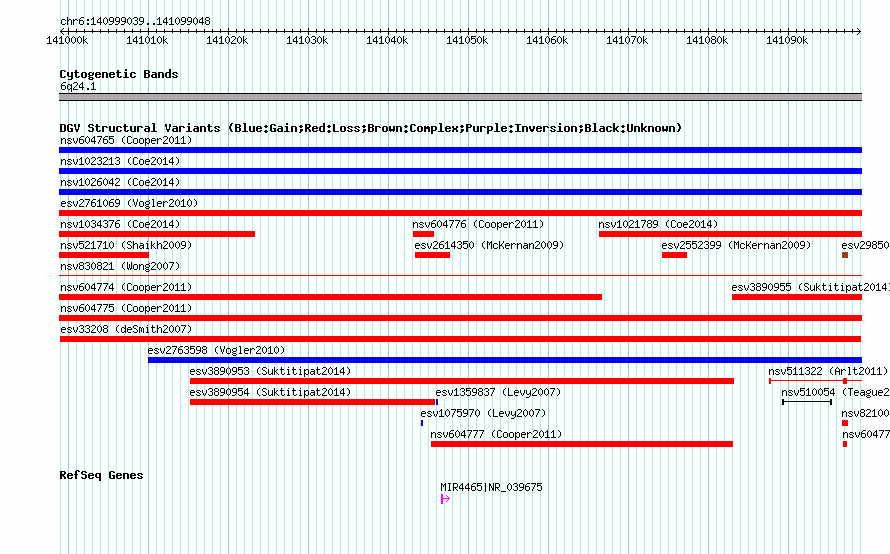Select the nsv1034376 red loss bar
This screenshot has width=890, height=554.
coord(157,234)
